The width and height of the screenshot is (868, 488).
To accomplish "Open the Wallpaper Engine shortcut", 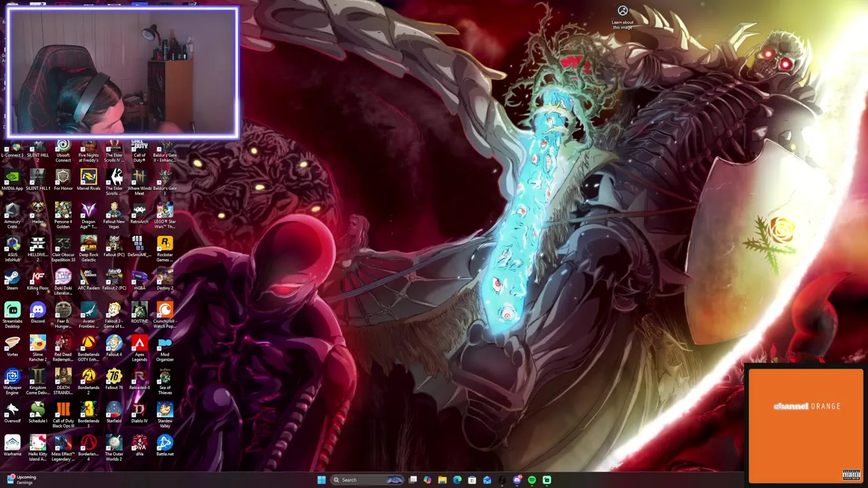I will coord(12,382).
